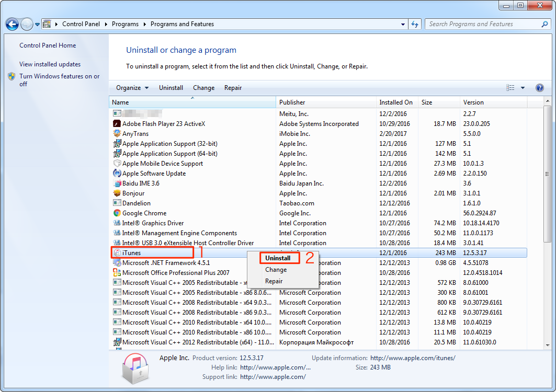
Task: Click Control Panel in the breadcrumb
Action: (x=81, y=24)
